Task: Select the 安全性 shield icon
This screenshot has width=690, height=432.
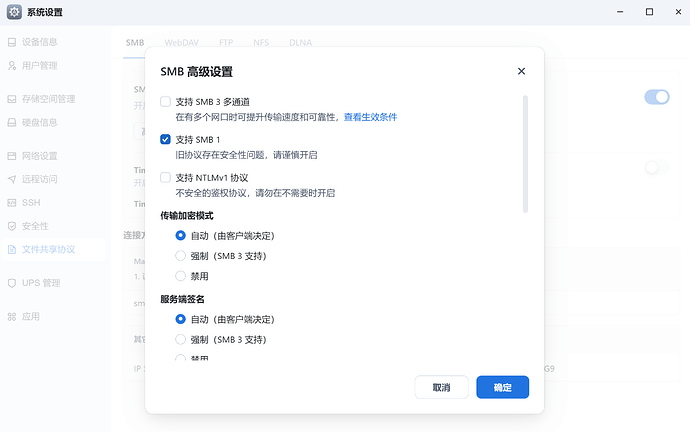Action: click(12, 226)
